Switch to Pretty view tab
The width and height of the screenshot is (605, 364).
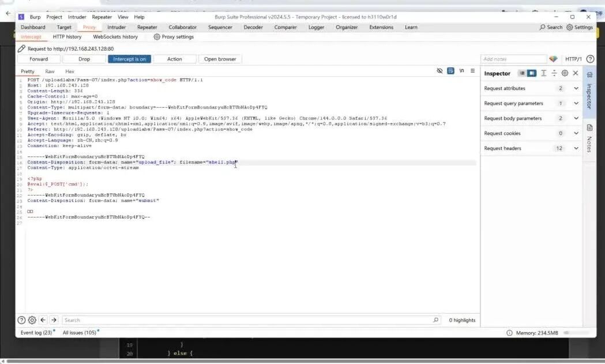27,72
